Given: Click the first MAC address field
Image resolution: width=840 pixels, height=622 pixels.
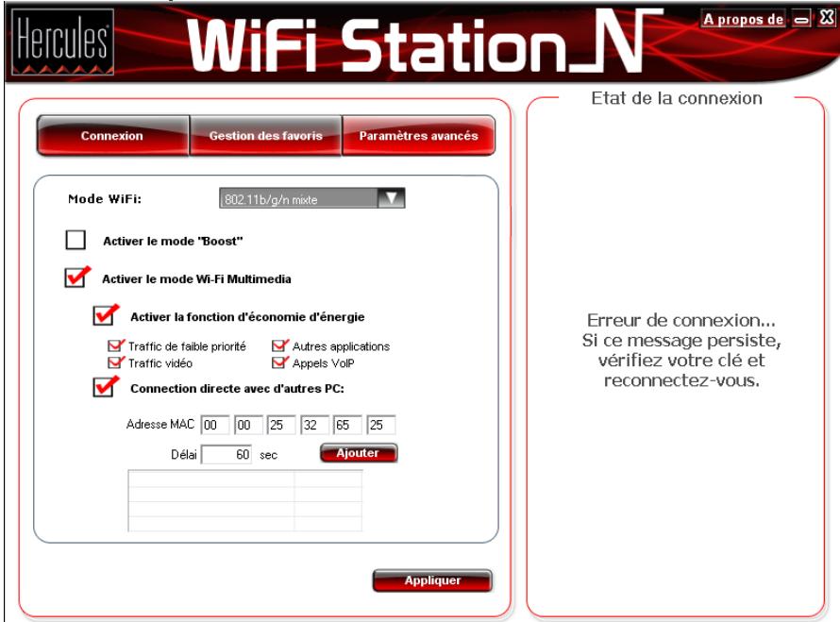Looking at the screenshot, I should coord(215,425).
